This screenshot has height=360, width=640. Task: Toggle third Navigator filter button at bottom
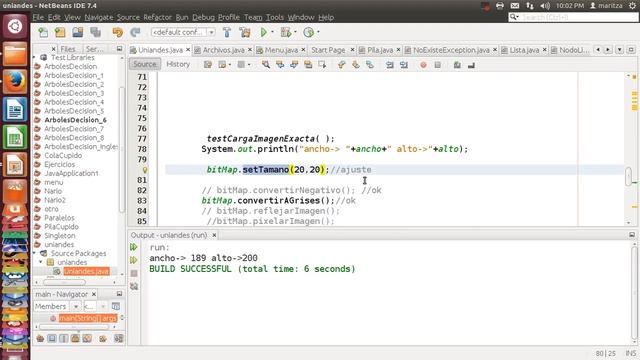64,338
